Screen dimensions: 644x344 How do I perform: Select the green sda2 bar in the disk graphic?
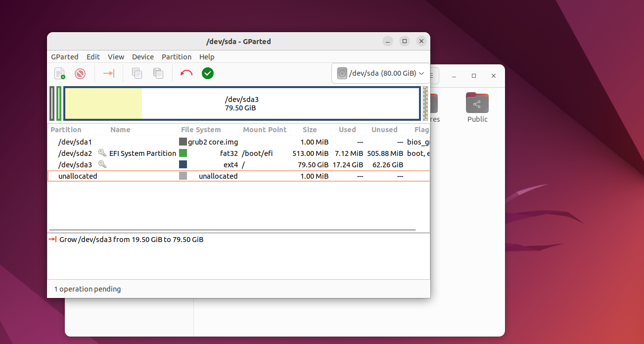click(59, 103)
